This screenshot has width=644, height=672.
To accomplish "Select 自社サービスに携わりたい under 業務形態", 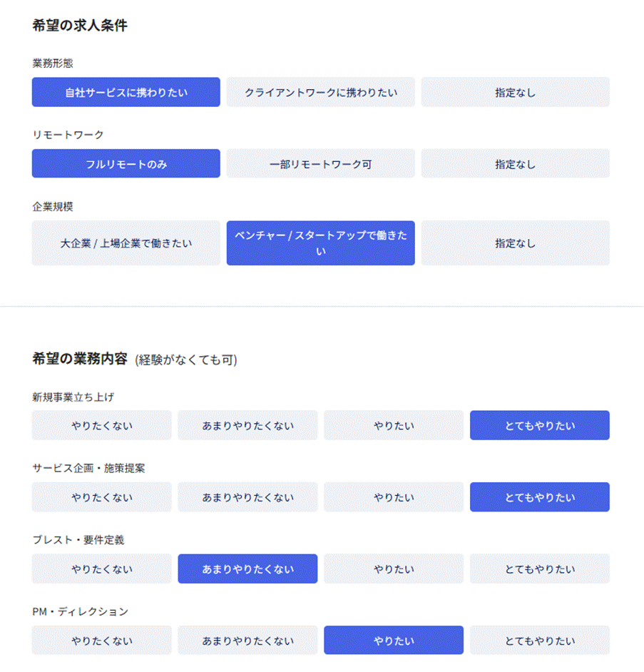I will [x=126, y=92].
